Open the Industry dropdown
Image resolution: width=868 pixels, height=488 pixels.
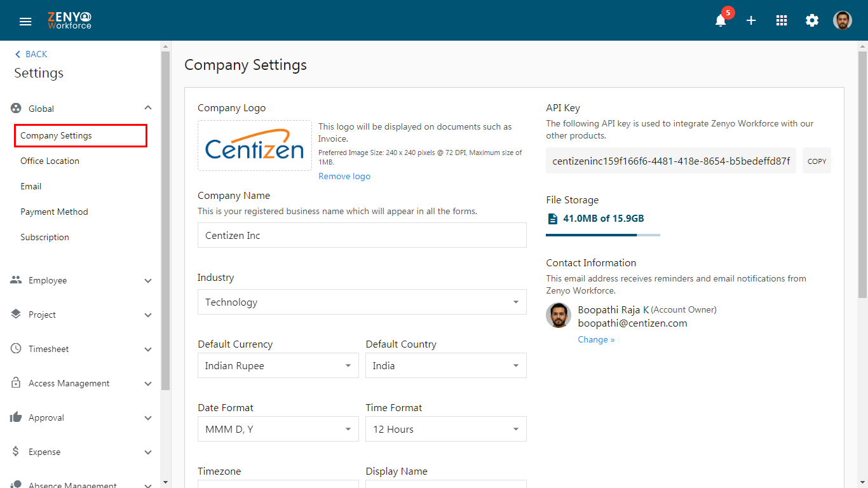tap(362, 302)
